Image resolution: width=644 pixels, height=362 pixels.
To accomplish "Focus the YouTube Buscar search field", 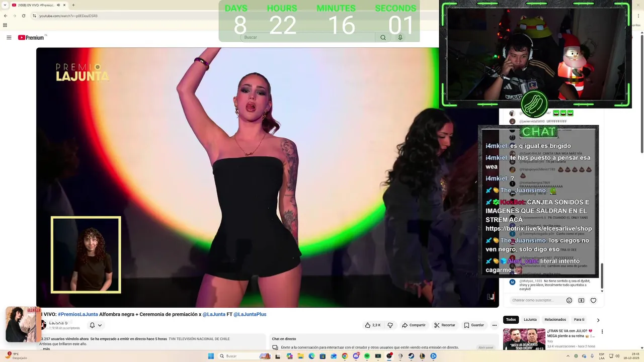I will (x=307, y=37).
